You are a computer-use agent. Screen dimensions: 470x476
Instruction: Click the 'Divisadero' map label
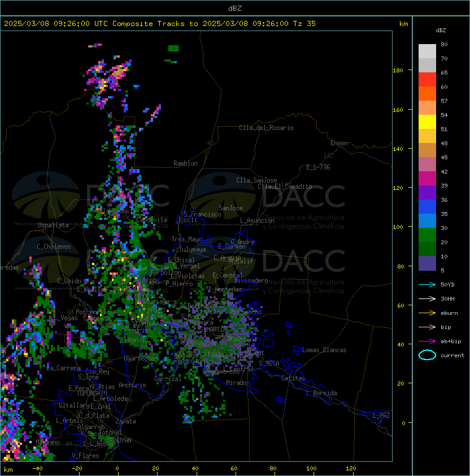[251, 280]
